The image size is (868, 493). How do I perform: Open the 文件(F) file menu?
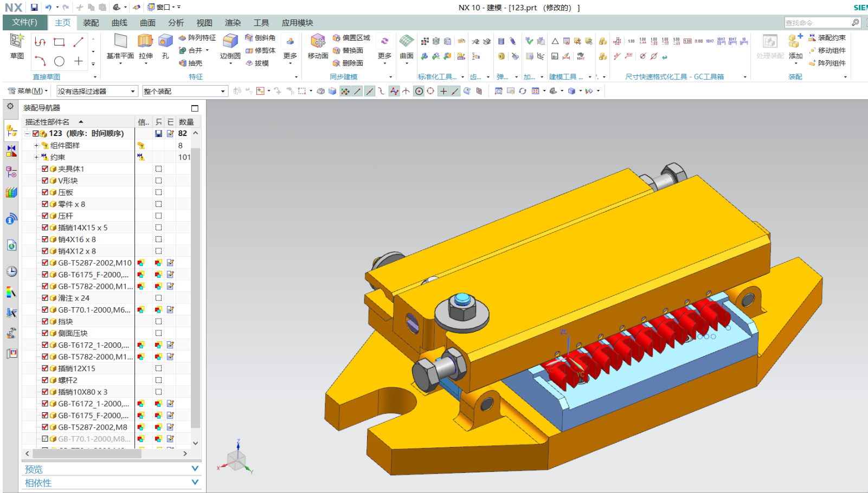point(25,22)
